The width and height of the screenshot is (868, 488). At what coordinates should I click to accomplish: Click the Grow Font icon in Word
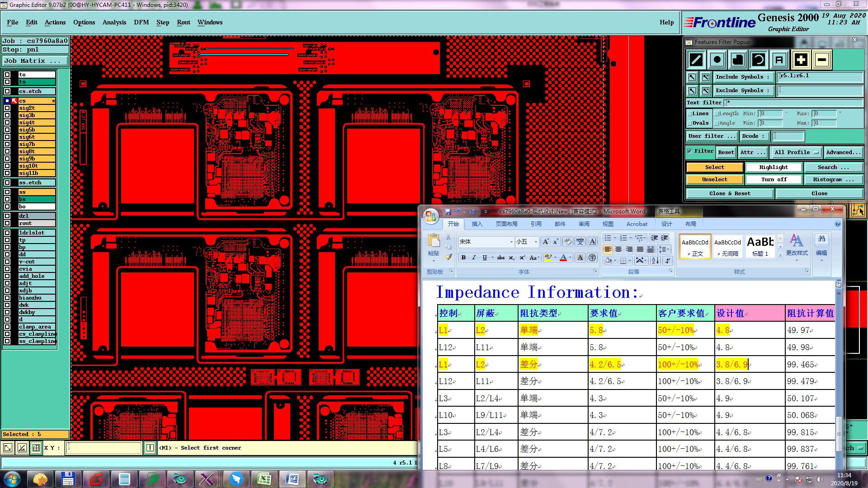(546, 242)
